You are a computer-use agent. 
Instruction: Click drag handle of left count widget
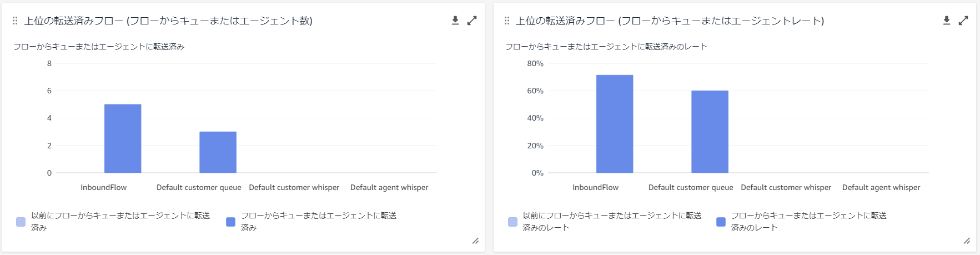coord(15,21)
